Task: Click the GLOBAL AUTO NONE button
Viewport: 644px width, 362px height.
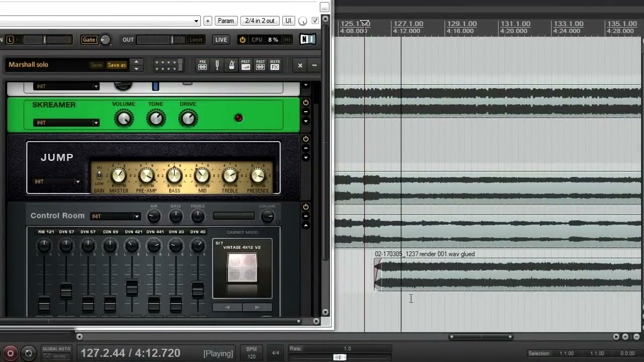Action: coord(56,352)
